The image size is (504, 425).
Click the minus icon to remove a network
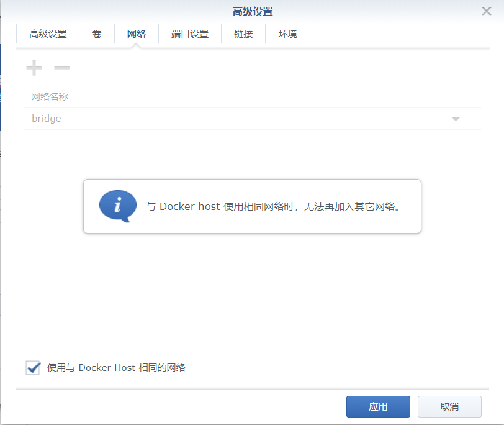(x=62, y=68)
